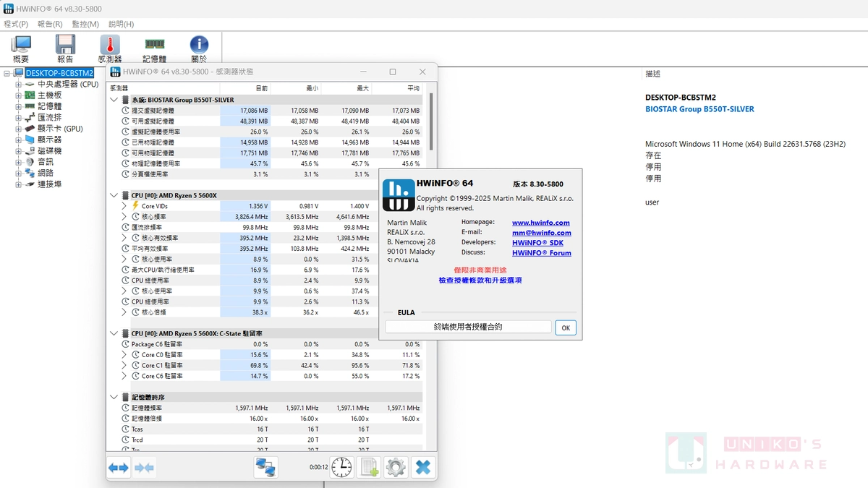Collapse the CPU [#0]: AMD Ryzen 5 5600X group
This screenshot has width=868, height=488.
pos(114,195)
